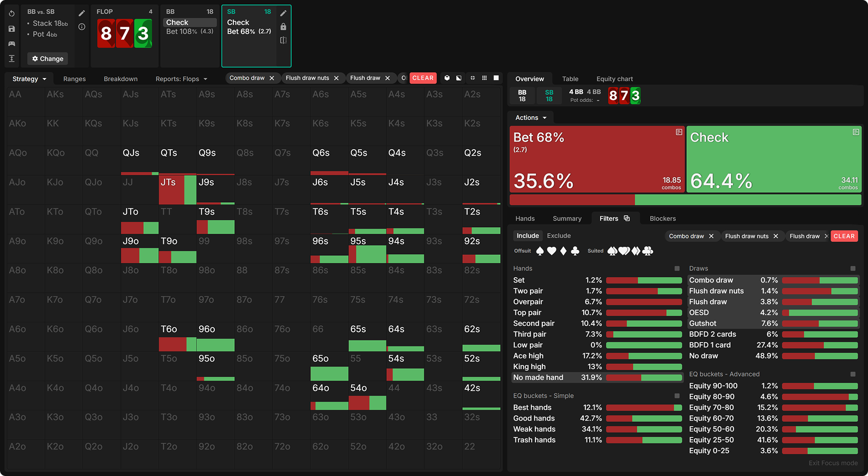Select the dense grid view icon
The width and height of the screenshot is (868, 476).
pos(484,78)
